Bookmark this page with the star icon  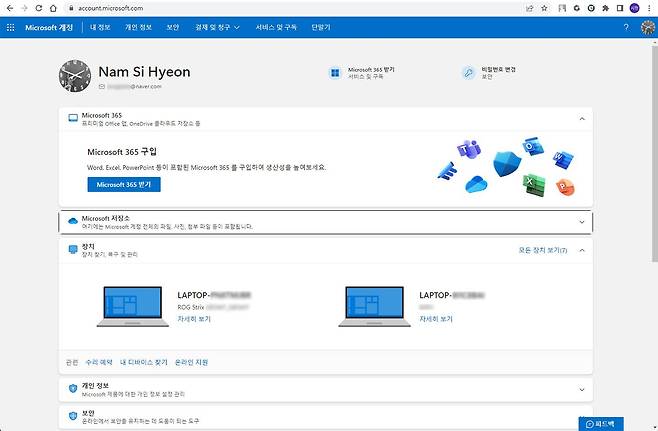[544, 8]
